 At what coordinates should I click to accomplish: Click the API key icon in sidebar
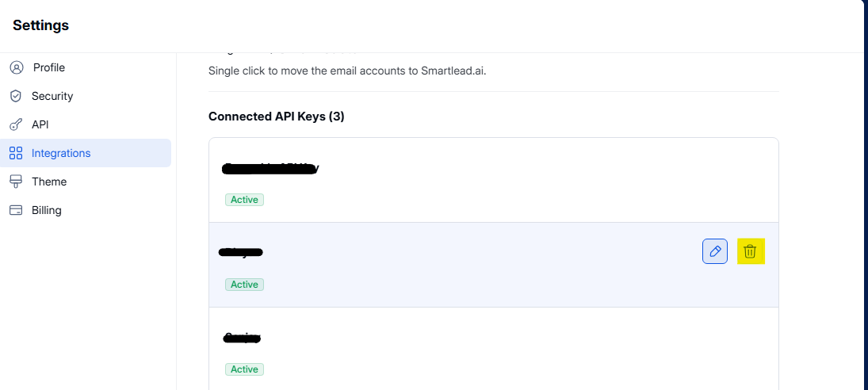(x=16, y=124)
